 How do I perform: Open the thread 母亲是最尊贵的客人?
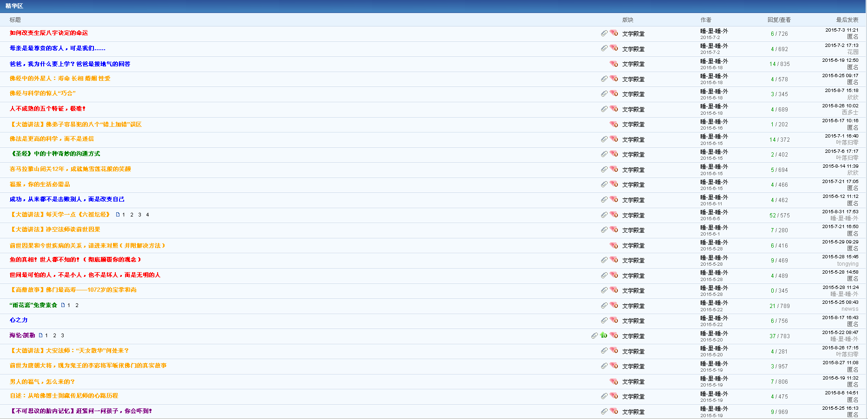tap(57, 48)
